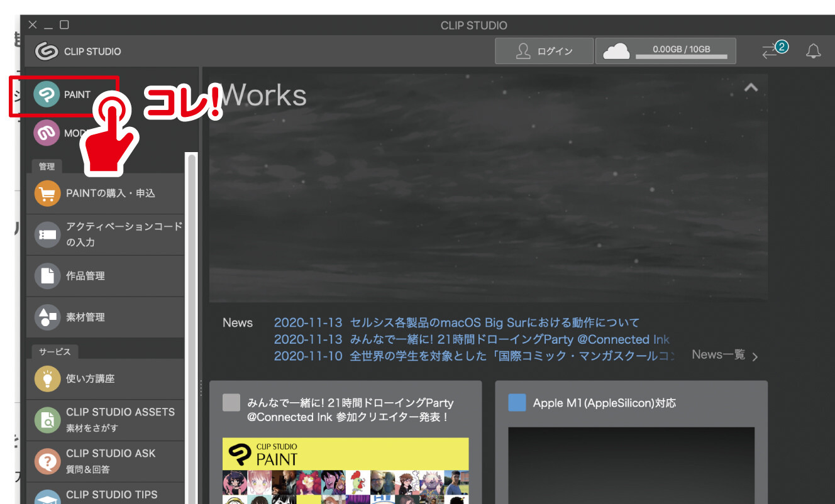Image resolution: width=835 pixels, height=504 pixels.
Task: Collapse the Works banner with chevron
Action: 751,88
